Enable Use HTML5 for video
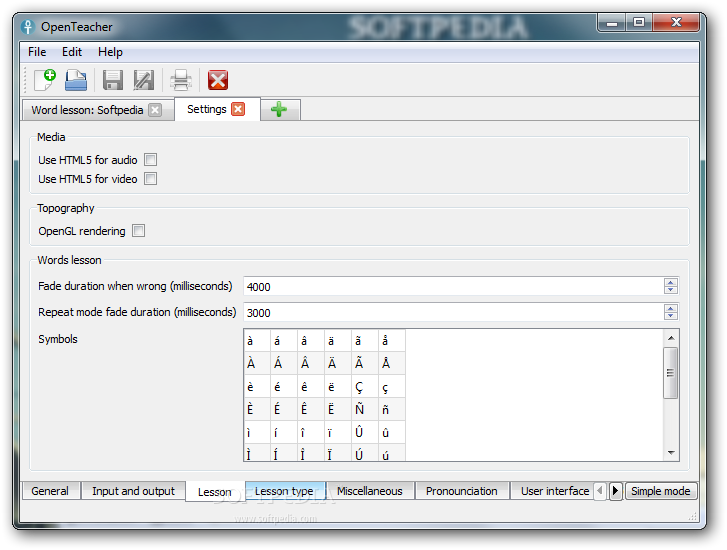 pyautogui.click(x=150, y=179)
